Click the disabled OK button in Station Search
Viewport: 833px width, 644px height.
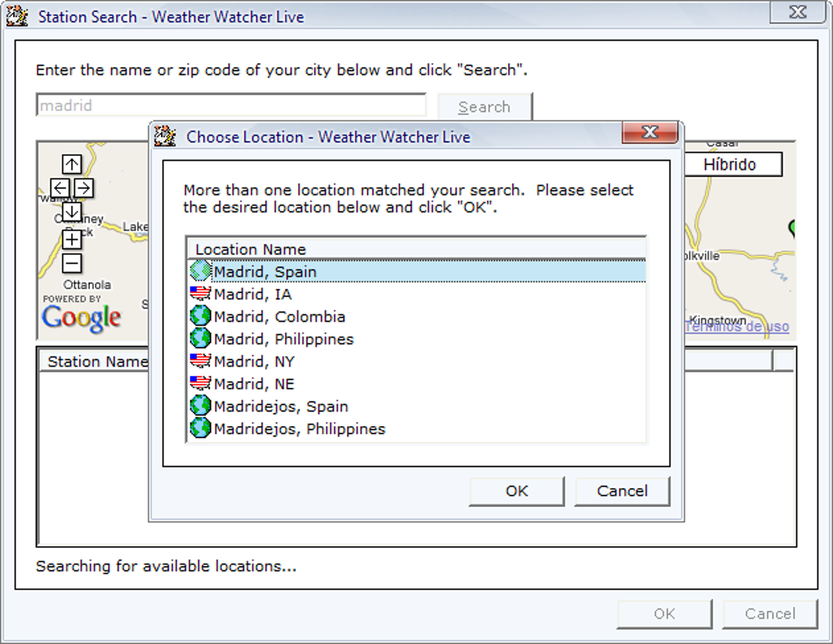tap(664, 614)
